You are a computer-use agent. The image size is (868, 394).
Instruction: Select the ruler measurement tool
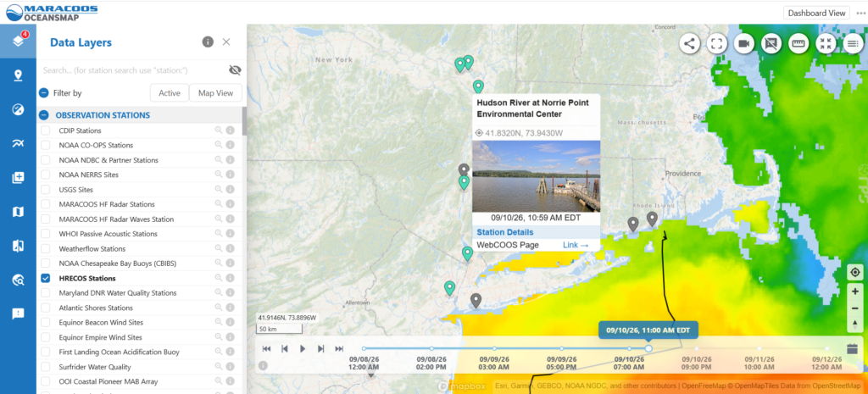coord(798,44)
